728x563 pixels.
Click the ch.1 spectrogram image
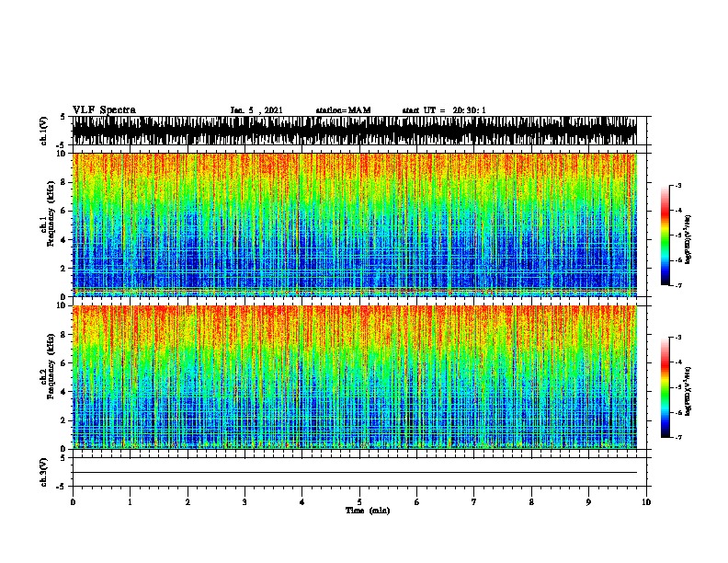pyautogui.click(x=354, y=224)
